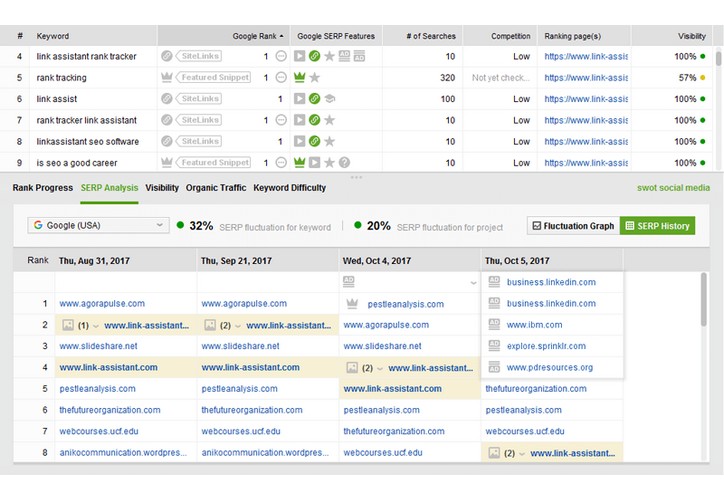Switch to the Rank Progress tab
The height and width of the screenshot is (500, 724).
point(42,188)
